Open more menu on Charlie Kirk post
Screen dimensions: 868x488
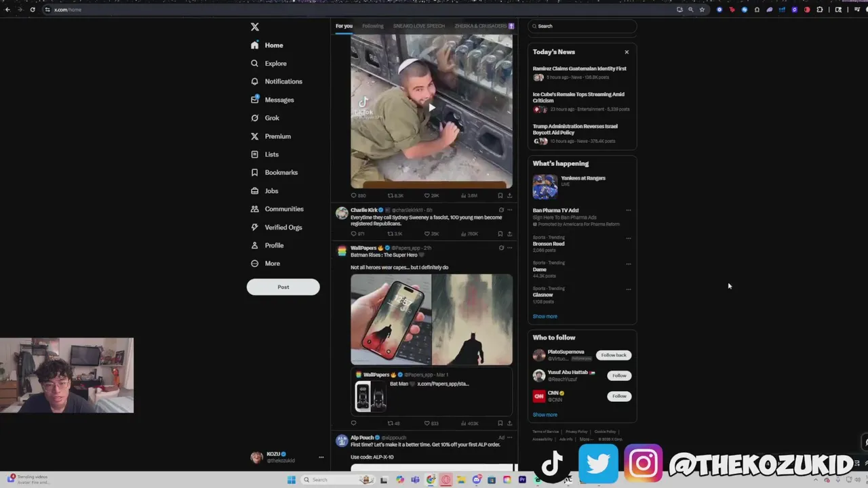click(510, 210)
